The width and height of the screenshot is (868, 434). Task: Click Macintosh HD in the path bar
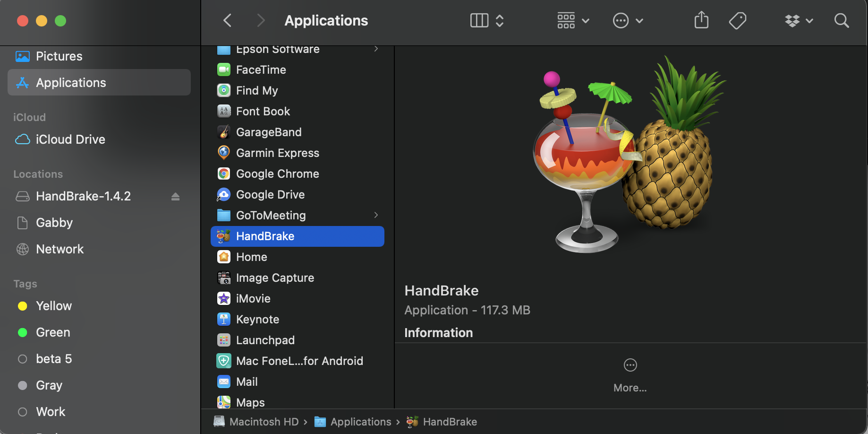(263, 421)
